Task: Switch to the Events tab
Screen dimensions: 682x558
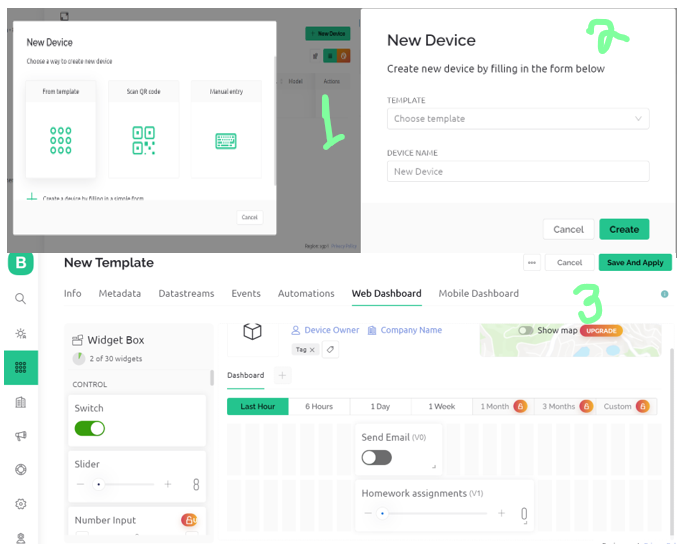Action: [246, 294]
